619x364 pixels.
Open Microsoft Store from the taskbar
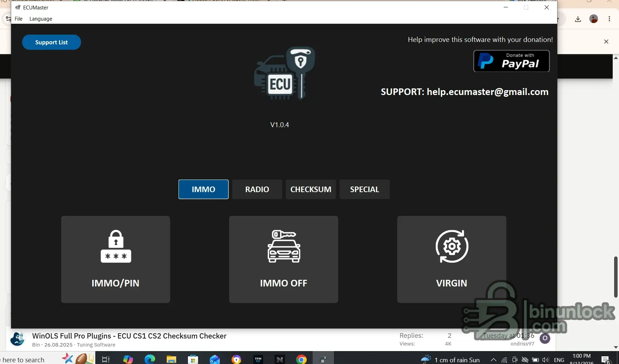tap(193, 359)
